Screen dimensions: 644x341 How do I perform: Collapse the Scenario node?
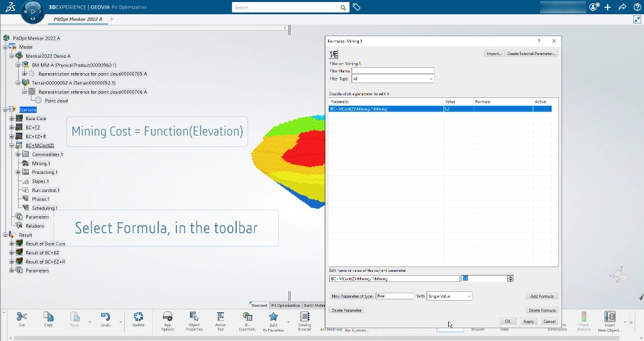tap(5, 109)
